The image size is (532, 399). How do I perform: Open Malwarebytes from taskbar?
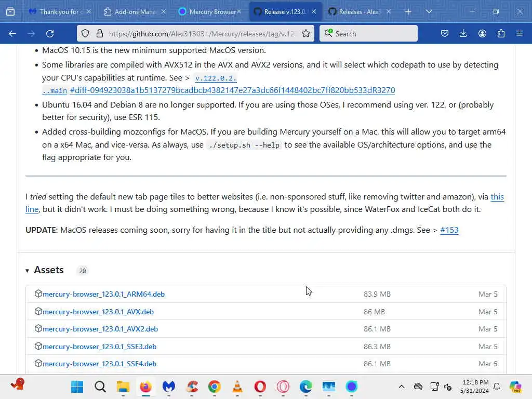(169, 387)
